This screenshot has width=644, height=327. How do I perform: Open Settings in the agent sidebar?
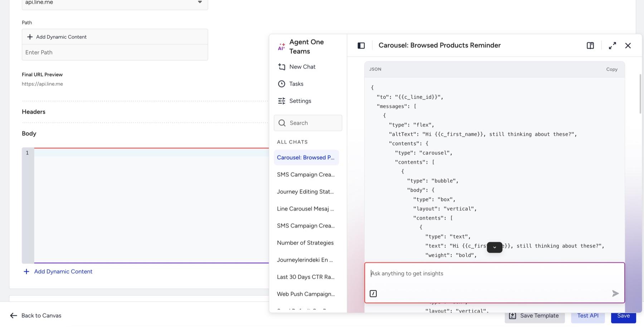pos(294,101)
